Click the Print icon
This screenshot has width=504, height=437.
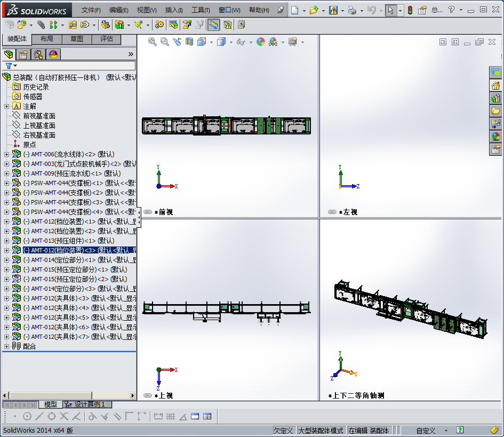[353, 10]
